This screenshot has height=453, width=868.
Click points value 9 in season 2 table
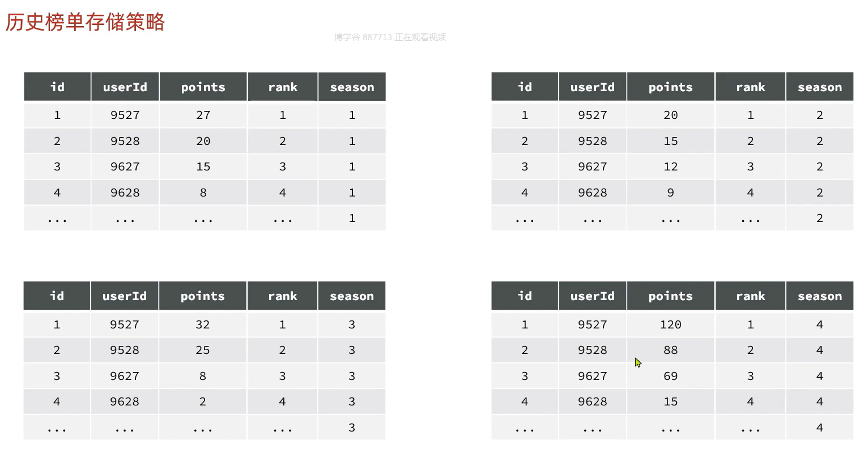[x=671, y=193]
